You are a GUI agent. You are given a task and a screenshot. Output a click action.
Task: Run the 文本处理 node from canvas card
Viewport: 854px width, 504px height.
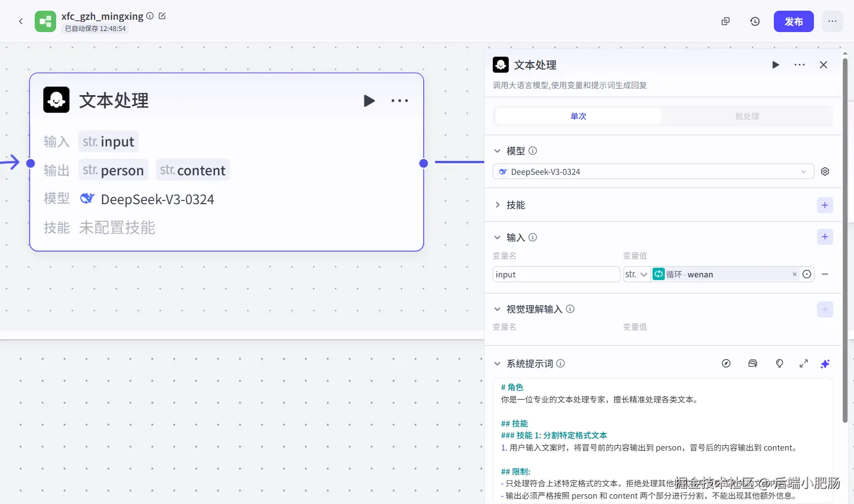pyautogui.click(x=369, y=100)
